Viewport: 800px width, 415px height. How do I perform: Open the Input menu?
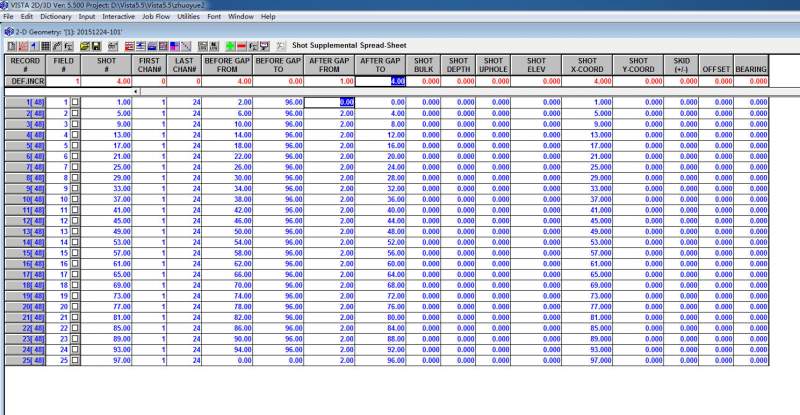tap(87, 16)
